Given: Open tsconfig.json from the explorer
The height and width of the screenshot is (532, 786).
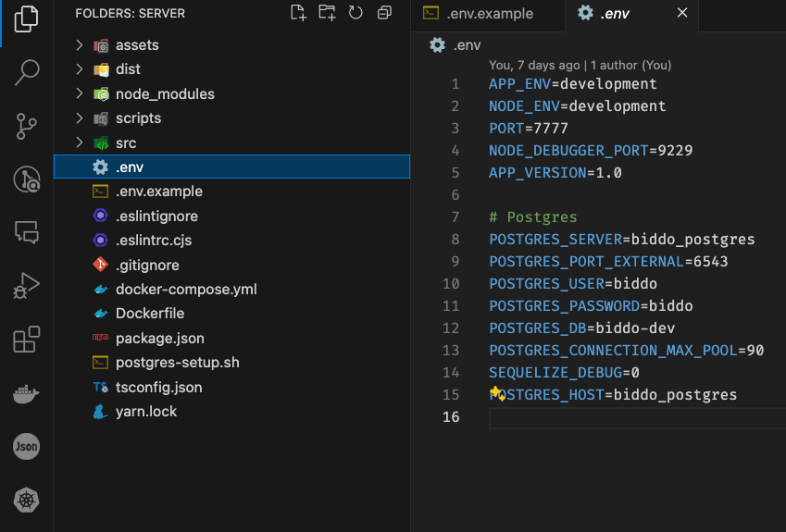Looking at the screenshot, I should tap(231, 388).
